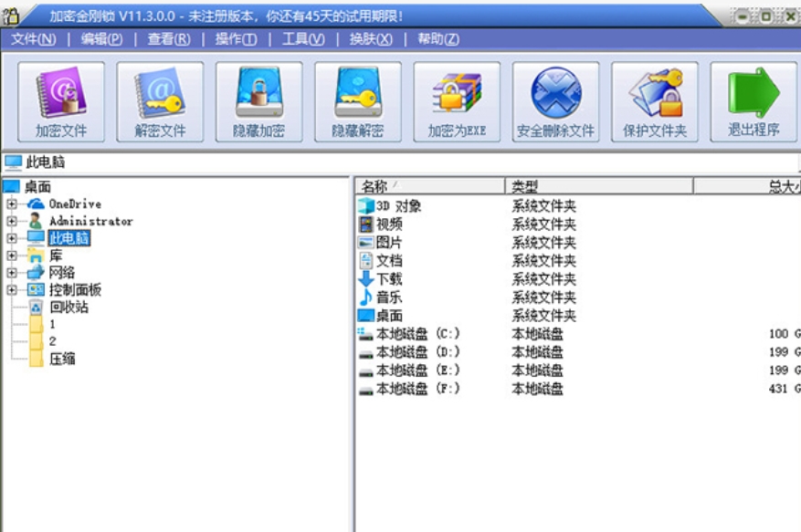Select the 压缩 folder in the tree
The image size is (801, 532).
tap(62, 359)
